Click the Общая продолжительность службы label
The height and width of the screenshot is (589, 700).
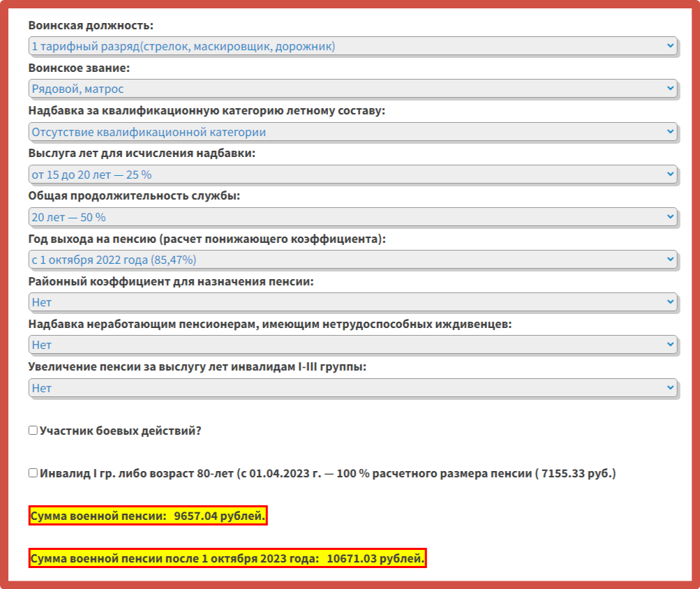point(134,195)
